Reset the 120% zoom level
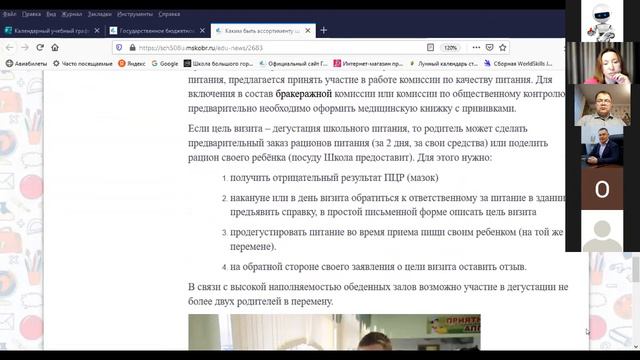This screenshot has height=360, width=640. point(450,48)
